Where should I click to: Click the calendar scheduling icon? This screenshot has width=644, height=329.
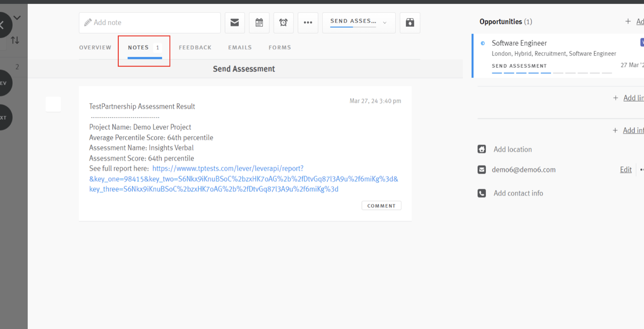click(x=259, y=22)
